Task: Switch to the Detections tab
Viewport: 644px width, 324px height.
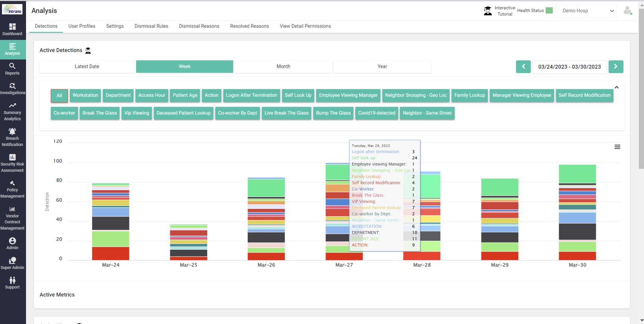Action: pos(46,26)
